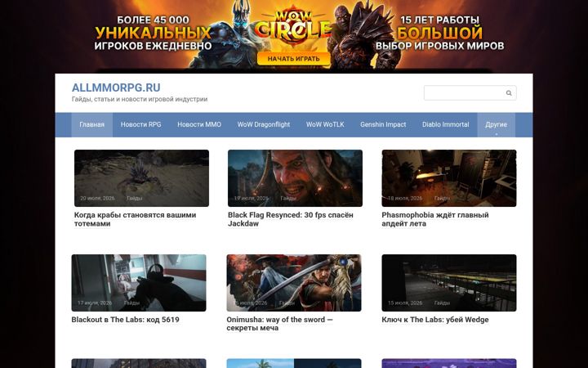Click the WoW Circle banner logo

coord(294,26)
